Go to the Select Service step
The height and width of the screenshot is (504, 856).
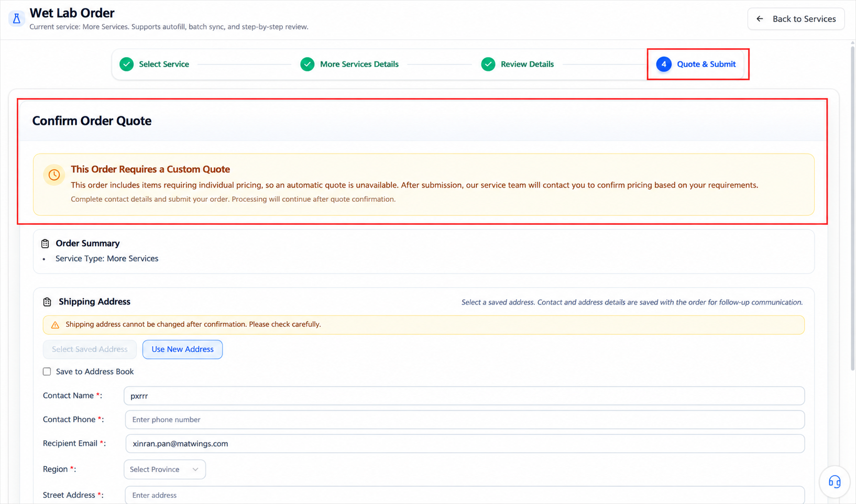click(155, 64)
